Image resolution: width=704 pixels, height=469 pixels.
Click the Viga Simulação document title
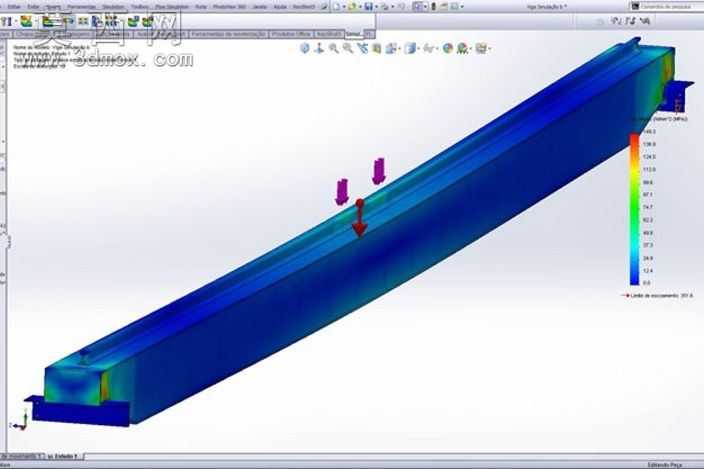tap(546, 6)
